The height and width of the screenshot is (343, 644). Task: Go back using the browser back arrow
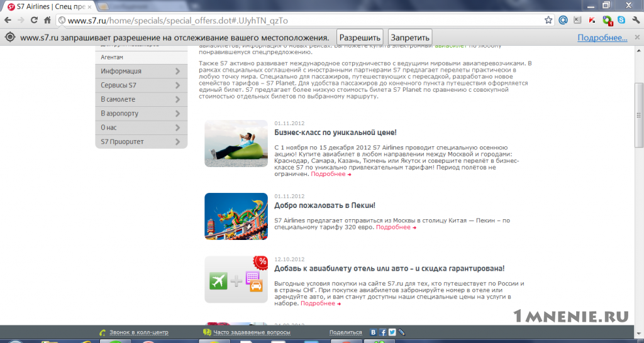tap(8, 20)
